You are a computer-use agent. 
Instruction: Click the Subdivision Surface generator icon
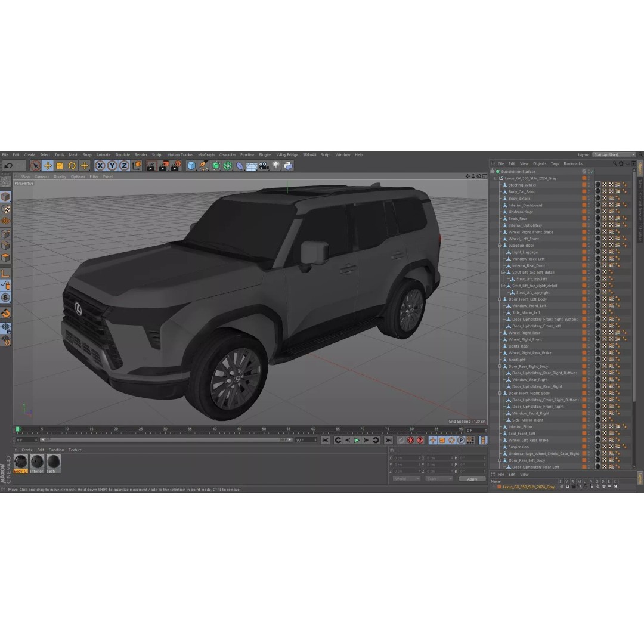pyautogui.click(x=216, y=166)
